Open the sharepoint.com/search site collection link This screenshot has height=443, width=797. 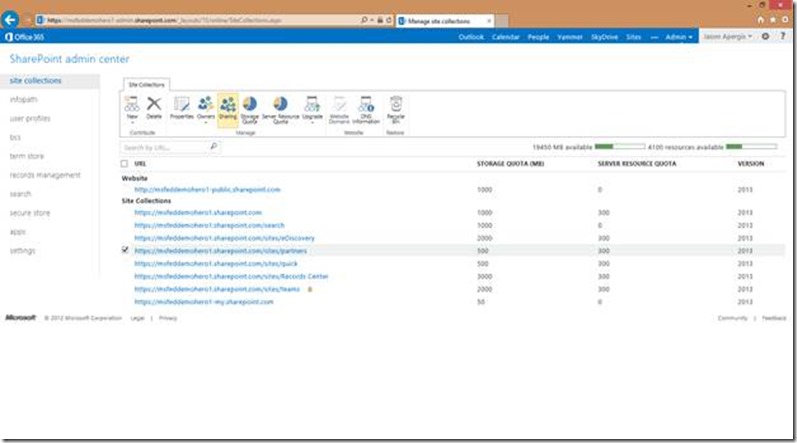click(209, 225)
